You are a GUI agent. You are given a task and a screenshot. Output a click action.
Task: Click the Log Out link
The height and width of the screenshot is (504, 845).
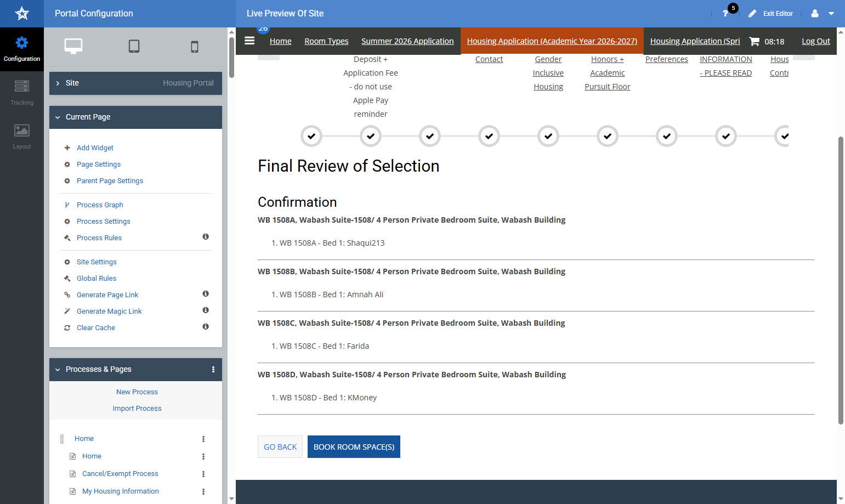tap(816, 41)
